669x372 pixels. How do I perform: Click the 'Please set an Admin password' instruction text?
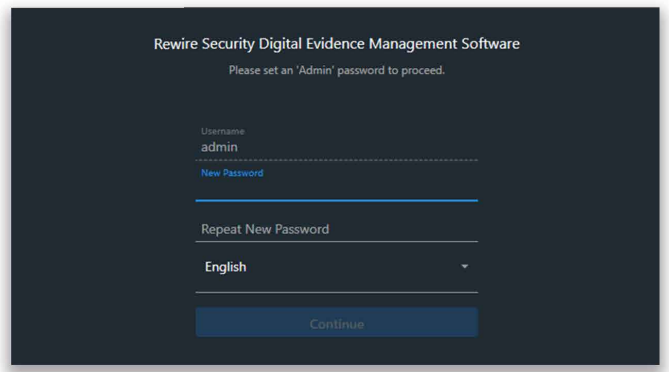tap(337, 70)
